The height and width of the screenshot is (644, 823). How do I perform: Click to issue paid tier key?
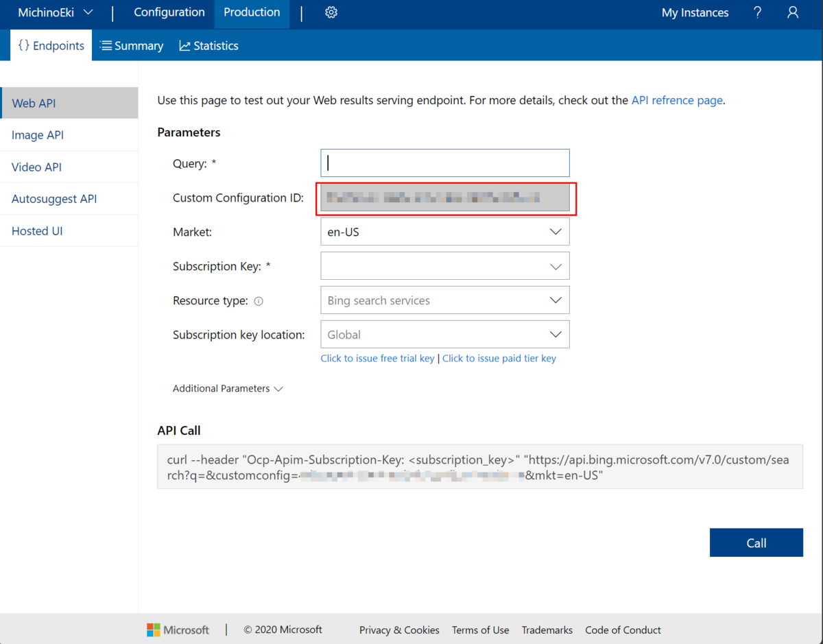pyautogui.click(x=499, y=358)
